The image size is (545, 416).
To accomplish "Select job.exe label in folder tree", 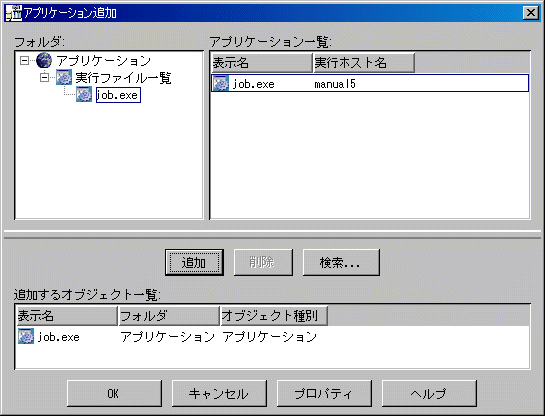I will tap(118, 95).
